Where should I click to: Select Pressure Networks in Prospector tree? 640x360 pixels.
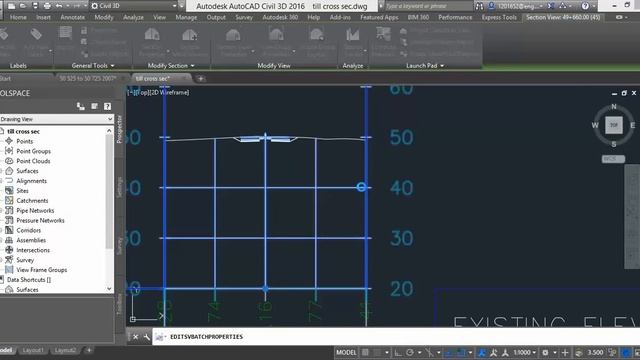pyautogui.click(x=40, y=220)
